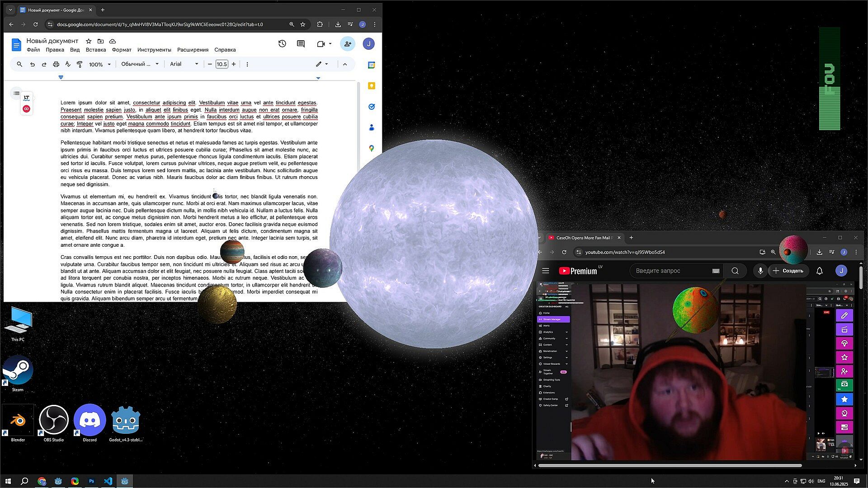Open Google Keep in side panel
Screen dimensions: 868x488
coord(372,86)
